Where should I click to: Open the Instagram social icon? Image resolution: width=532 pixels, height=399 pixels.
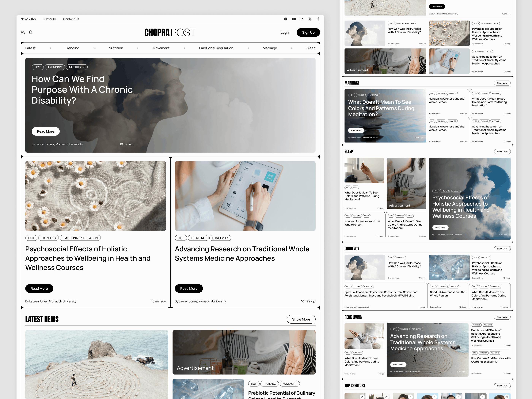point(286,19)
